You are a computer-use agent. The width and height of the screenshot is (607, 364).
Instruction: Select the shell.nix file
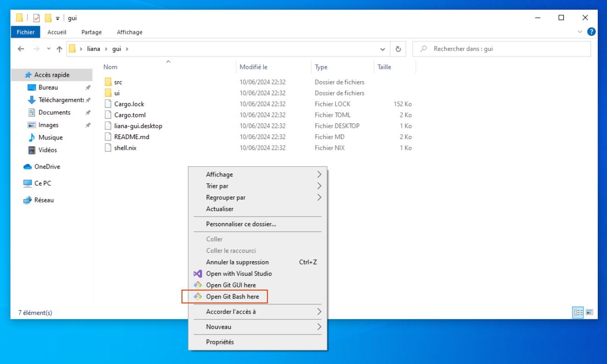pyautogui.click(x=125, y=148)
